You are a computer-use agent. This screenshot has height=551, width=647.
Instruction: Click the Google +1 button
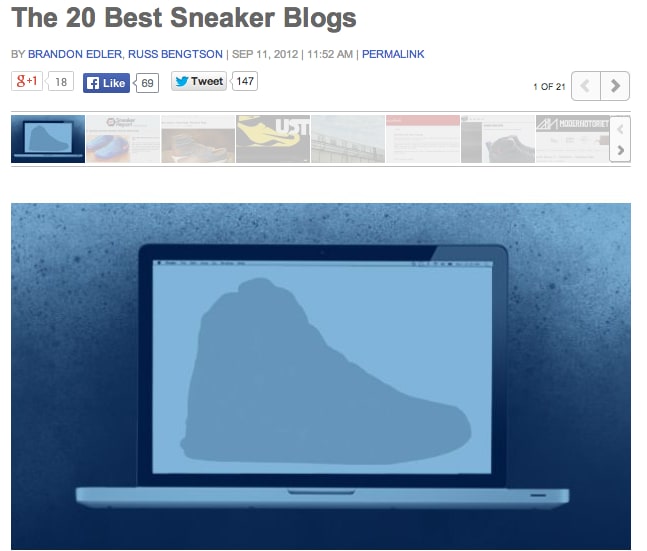coord(27,81)
